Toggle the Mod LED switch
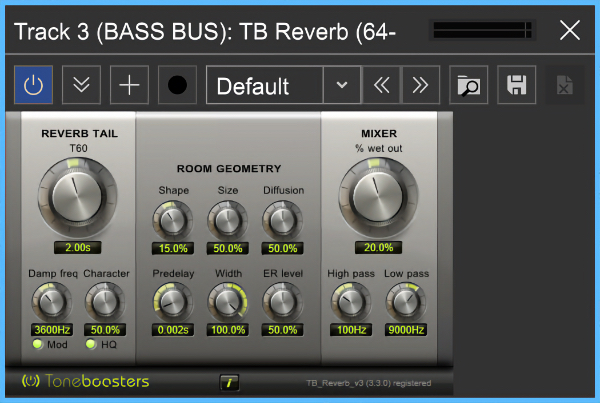The image size is (600, 403). [x=38, y=344]
